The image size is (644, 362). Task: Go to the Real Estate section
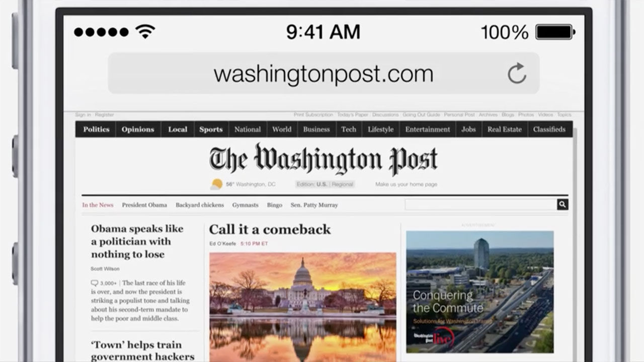pyautogui.click(x=505, y=129)
